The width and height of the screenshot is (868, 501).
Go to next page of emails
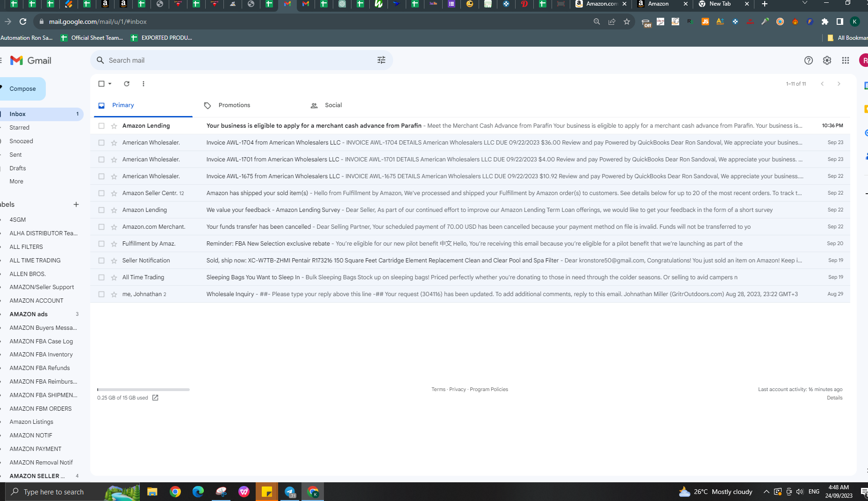(839, 84)
